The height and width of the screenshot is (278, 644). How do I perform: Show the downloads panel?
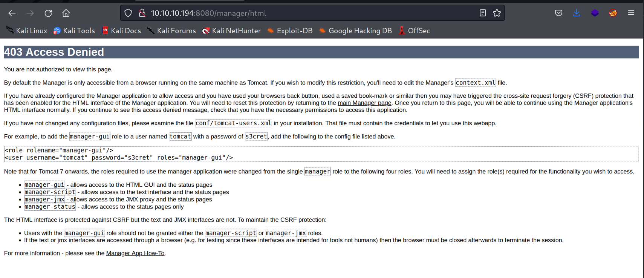point(577,13)
